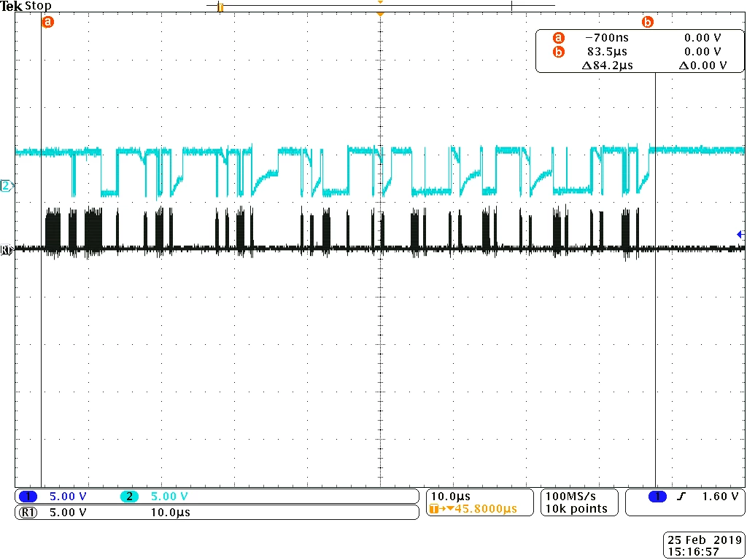Click the 25 Feb 2019 date stamp

coord(703,540)
